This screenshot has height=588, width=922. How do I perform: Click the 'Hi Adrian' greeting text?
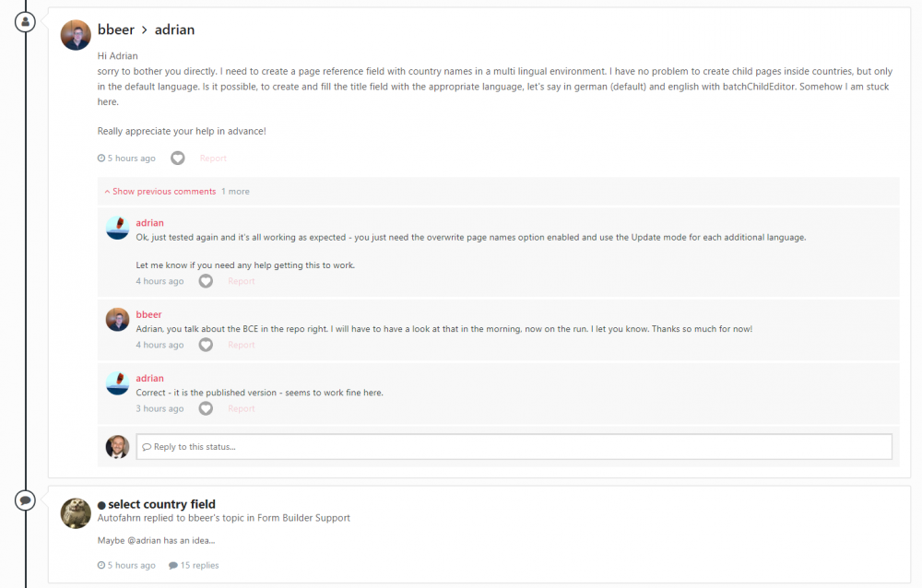(x=118, y=56)
